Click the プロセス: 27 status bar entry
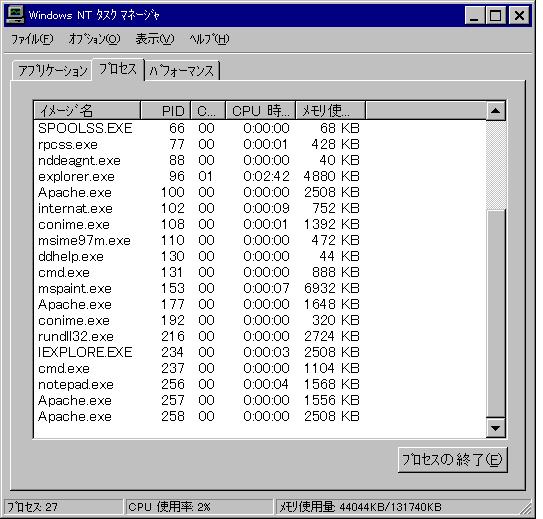 (x=63, y=507)
